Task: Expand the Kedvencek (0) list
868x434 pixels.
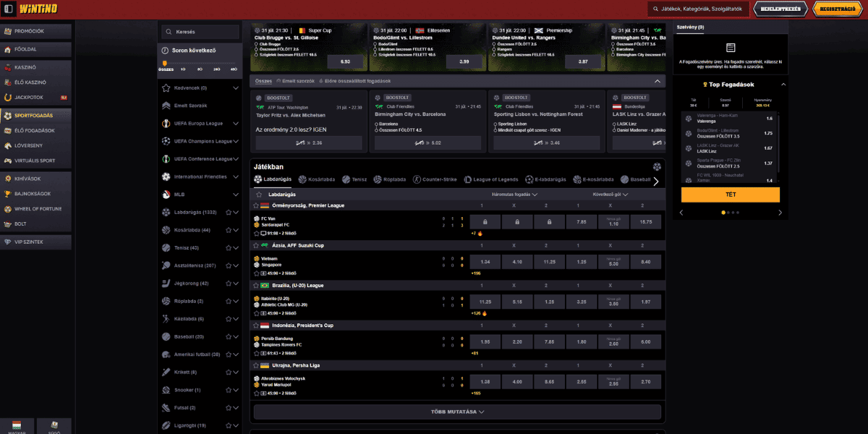Action: (236, 88)
